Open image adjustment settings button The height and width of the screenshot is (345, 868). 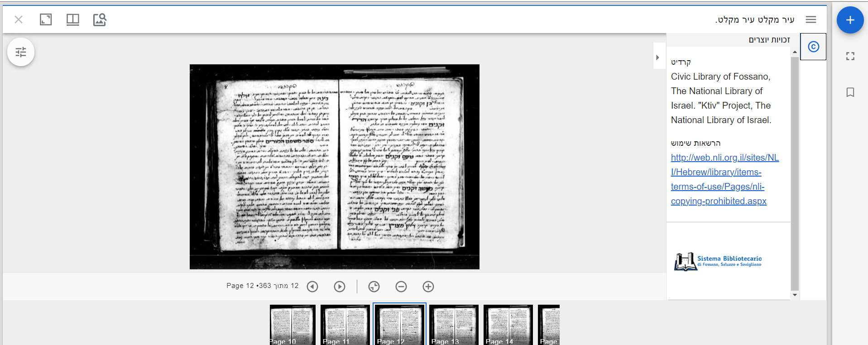pos(21,53)
